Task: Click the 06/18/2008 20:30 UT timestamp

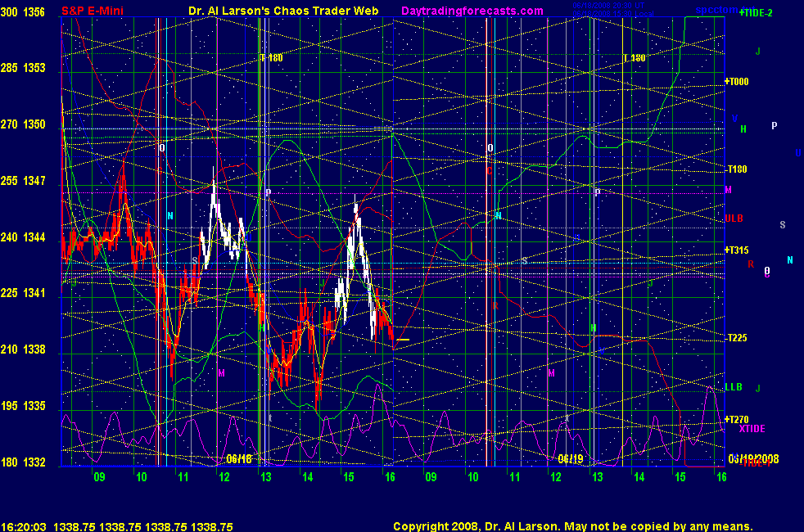Action: (608, 6)
